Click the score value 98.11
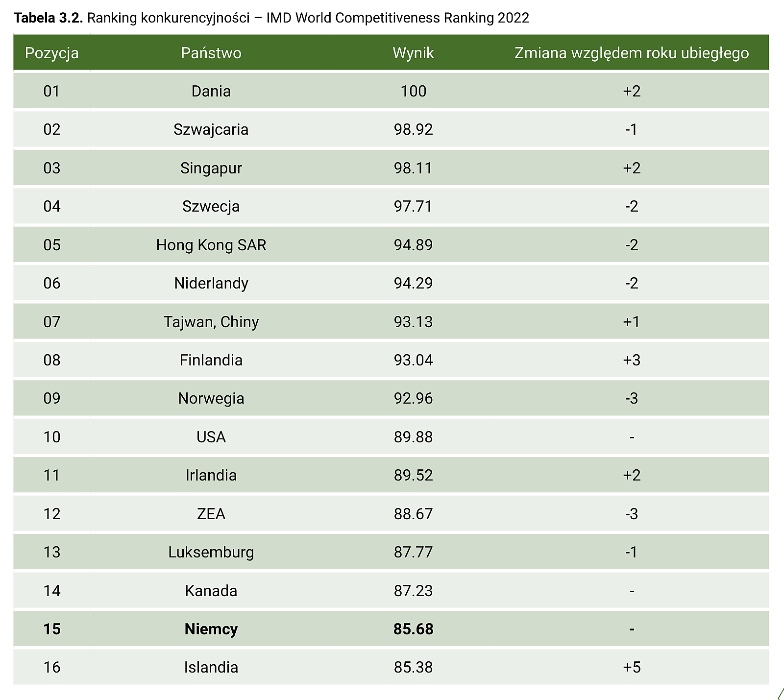Screen dimensions: 784x700 point(414,168)
